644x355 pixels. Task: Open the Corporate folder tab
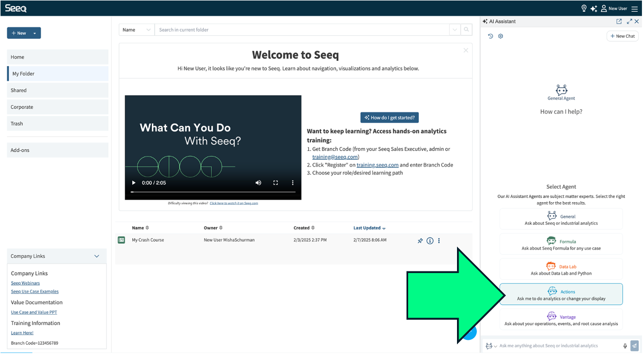(x=58, y=107)
